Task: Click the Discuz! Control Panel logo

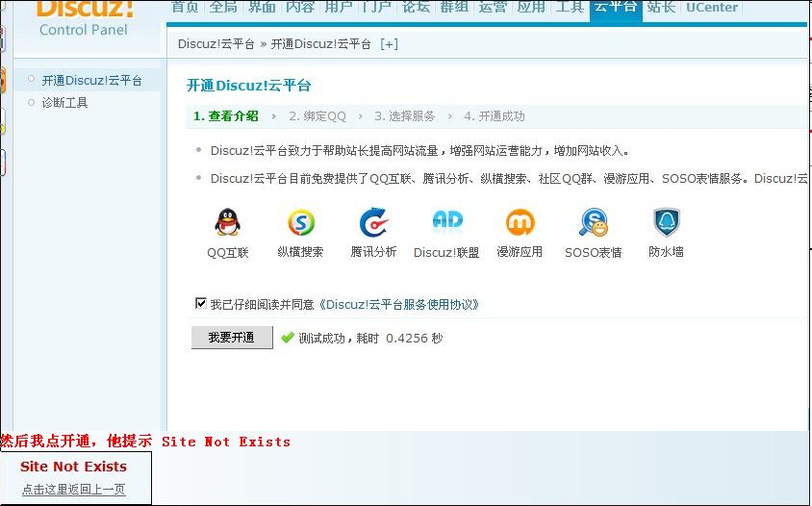Action: [84, 18]
